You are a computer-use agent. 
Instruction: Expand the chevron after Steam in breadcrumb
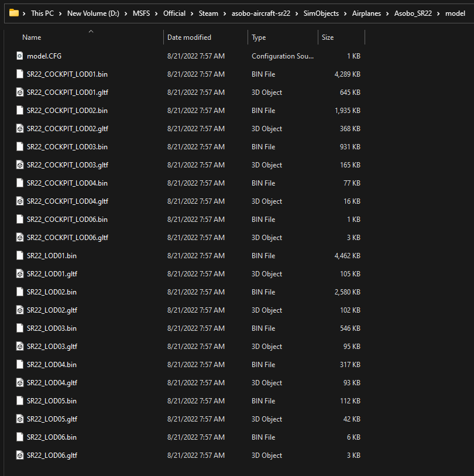click(225, 13)
